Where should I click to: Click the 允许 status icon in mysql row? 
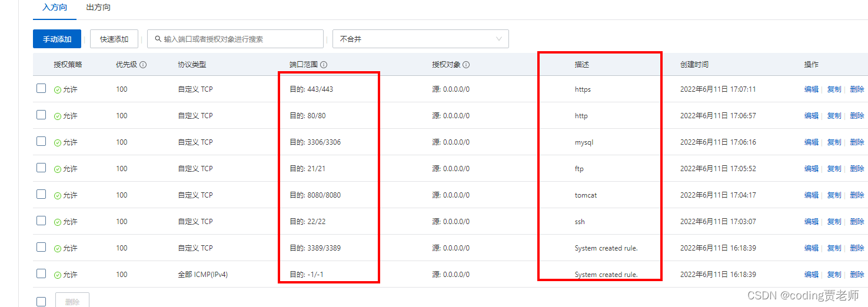point(58,143)
